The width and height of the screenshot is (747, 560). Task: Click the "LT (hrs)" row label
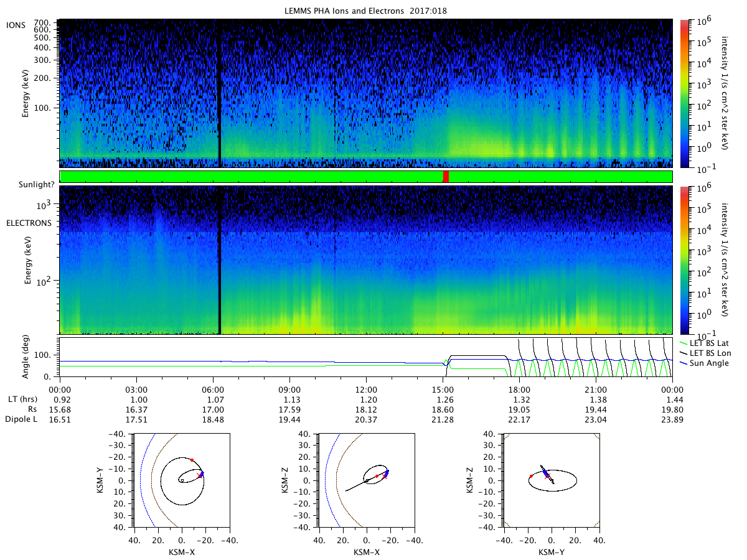23,399
